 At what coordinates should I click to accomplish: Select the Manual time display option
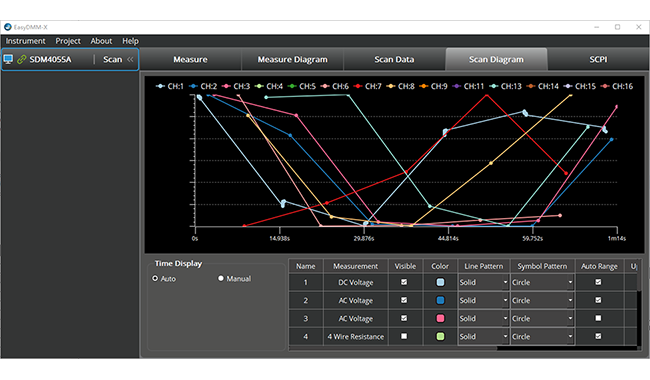[x=221, y=278]
